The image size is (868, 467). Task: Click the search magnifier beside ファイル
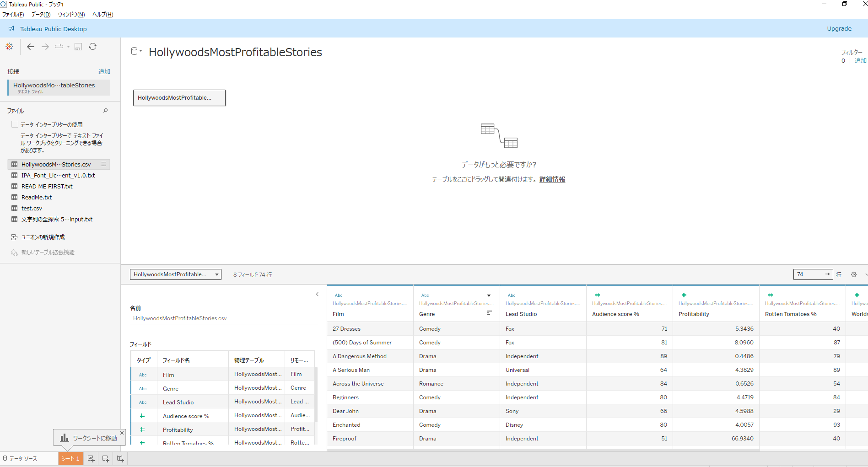(106, 111)
